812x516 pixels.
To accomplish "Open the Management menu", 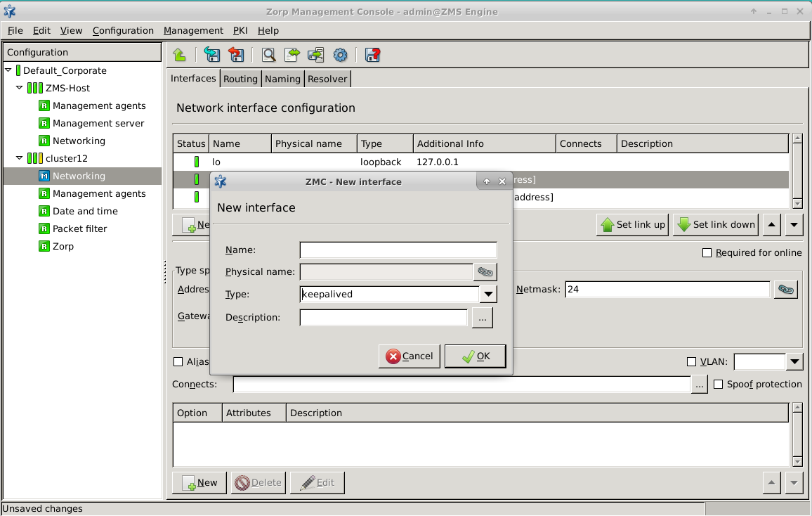I will (x=193, y=30).
